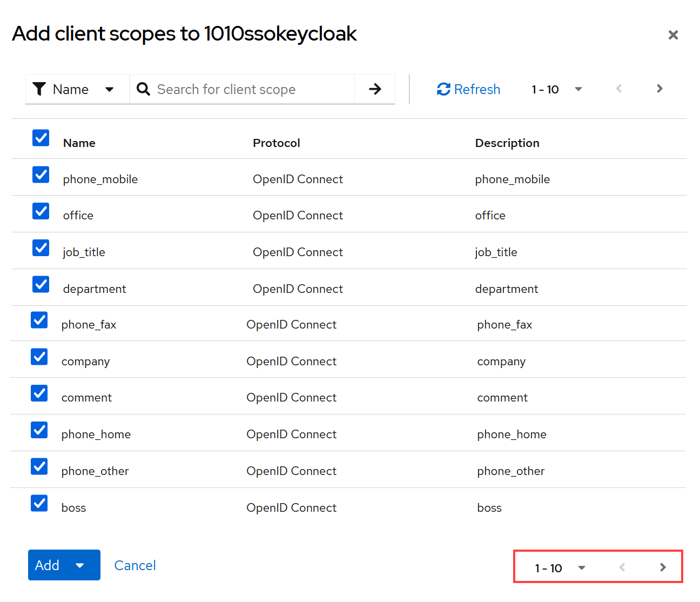Screen dimensions: 700x602
Task: Go to next page in bottom pagination
Action: click(x=663, y=567)
